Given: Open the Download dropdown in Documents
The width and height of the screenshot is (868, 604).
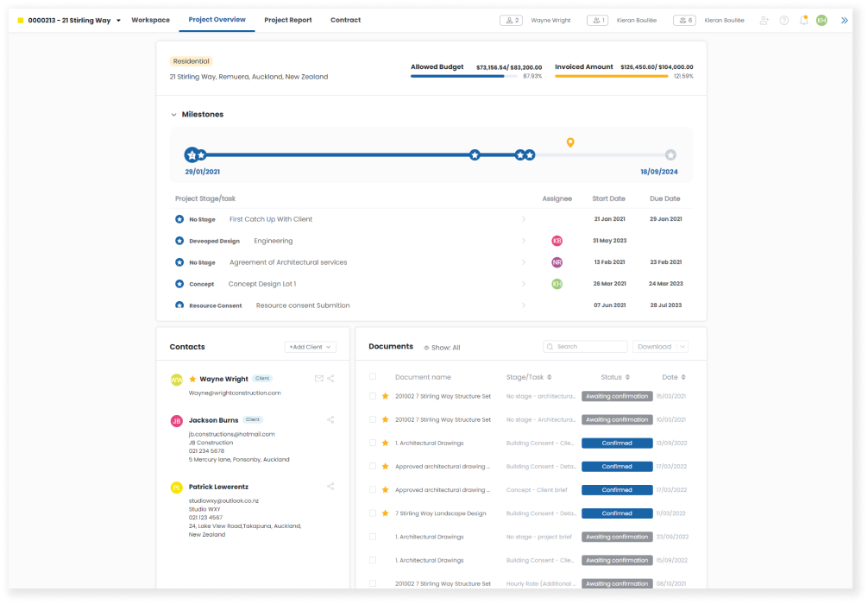Looking at the screenshot, I should [658, 346].
